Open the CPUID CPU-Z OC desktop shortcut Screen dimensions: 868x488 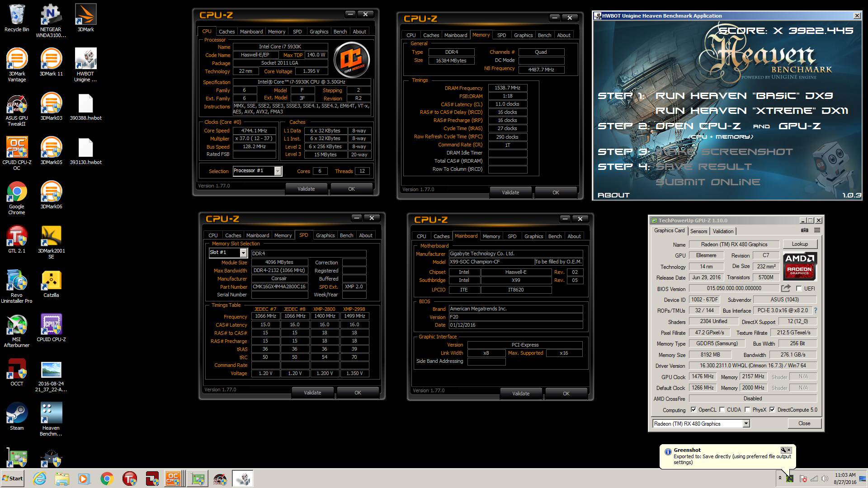(x=17, y=154)
